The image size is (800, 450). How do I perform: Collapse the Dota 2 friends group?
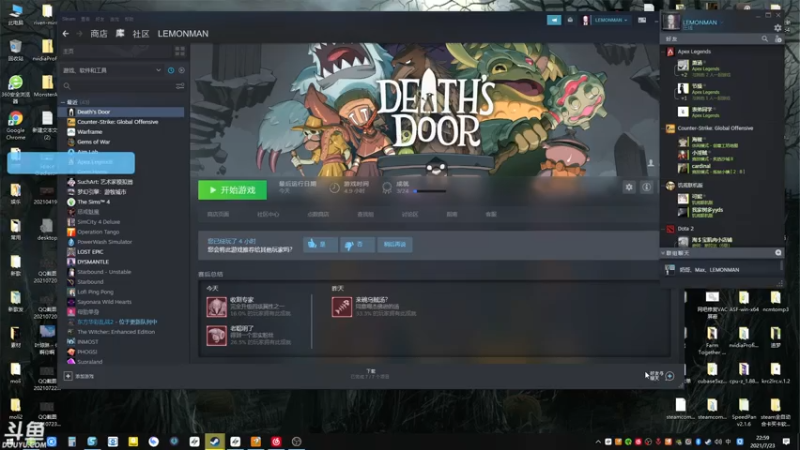(x=663, y=229)
